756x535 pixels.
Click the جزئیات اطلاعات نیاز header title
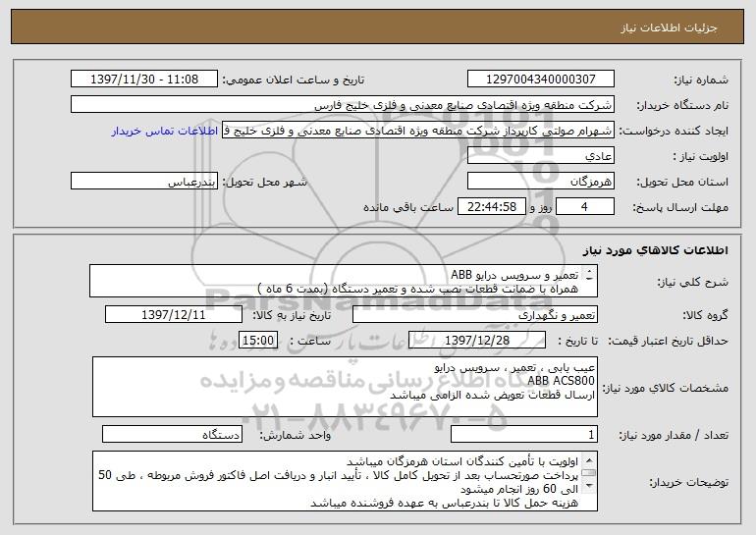(x=669, y=27)
